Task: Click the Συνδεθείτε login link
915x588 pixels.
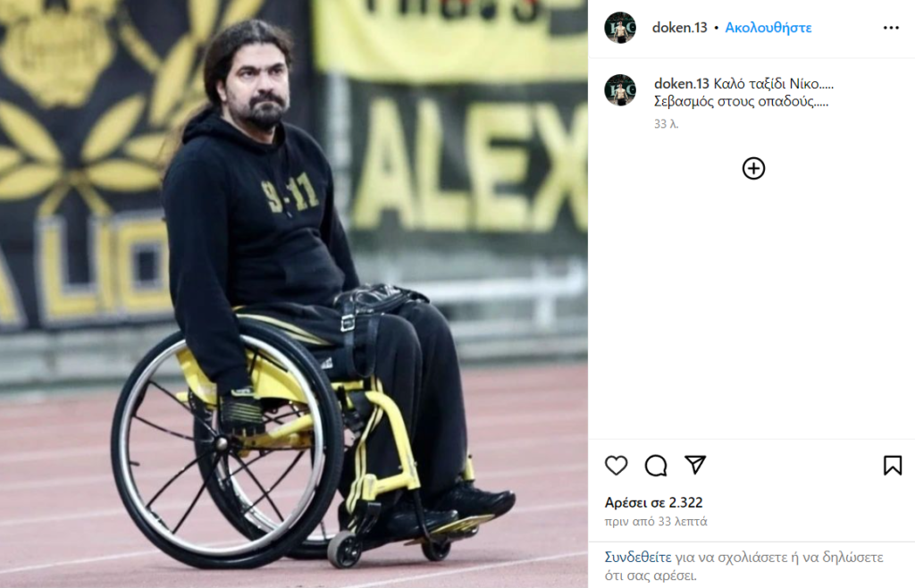Action: coord(638,557)
